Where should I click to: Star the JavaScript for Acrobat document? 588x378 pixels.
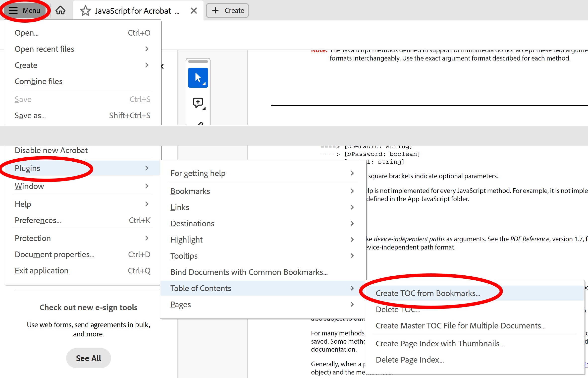point(85,11)
